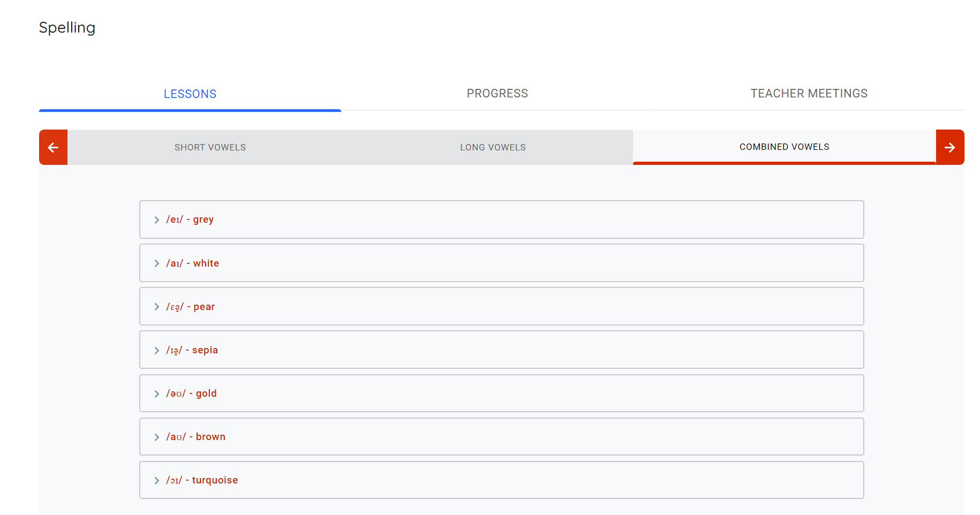Viewport: 980px width, 515px height.
Task: Click the turquoise lesson title text
Action: pos(202,480)
